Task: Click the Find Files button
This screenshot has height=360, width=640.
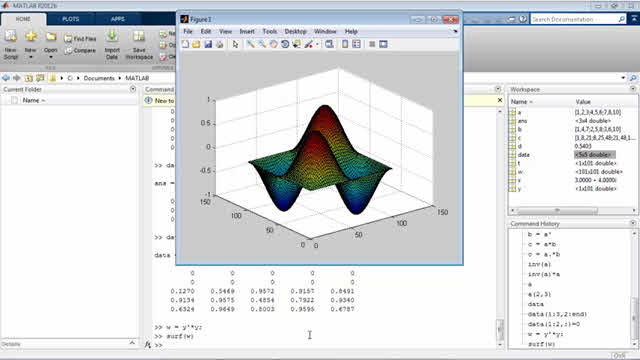Action: [x=80, y=39]
